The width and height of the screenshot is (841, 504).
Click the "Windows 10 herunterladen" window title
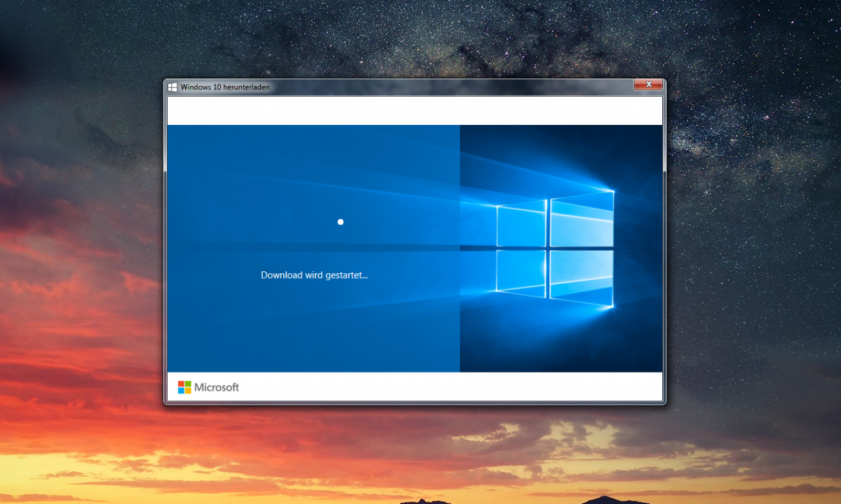click(225, 87)
